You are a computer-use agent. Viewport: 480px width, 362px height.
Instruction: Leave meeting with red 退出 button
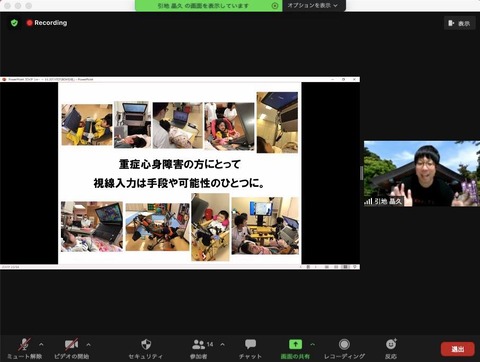pyautogui.click(x=458, y=349)
